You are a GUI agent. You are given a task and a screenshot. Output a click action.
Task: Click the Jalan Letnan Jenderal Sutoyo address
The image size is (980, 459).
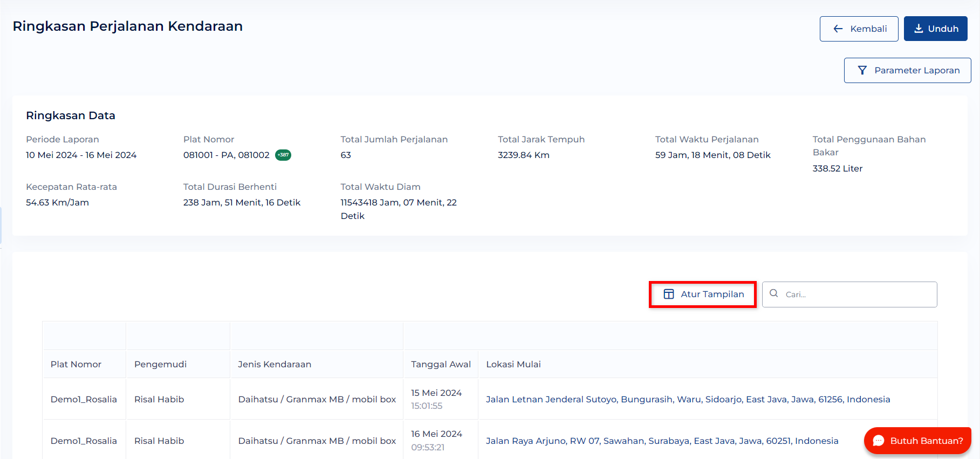[x=688, y=399]
